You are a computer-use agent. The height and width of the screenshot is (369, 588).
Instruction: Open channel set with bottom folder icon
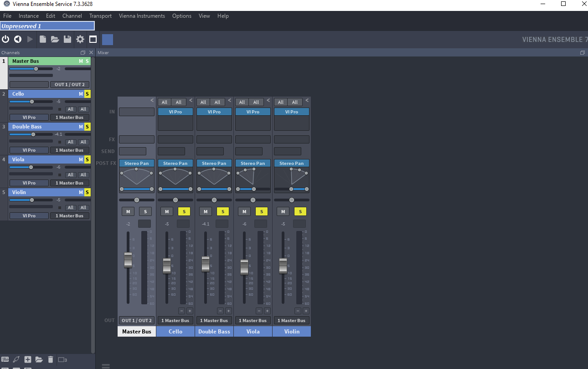pyautogui.click(x=39, y=359)
